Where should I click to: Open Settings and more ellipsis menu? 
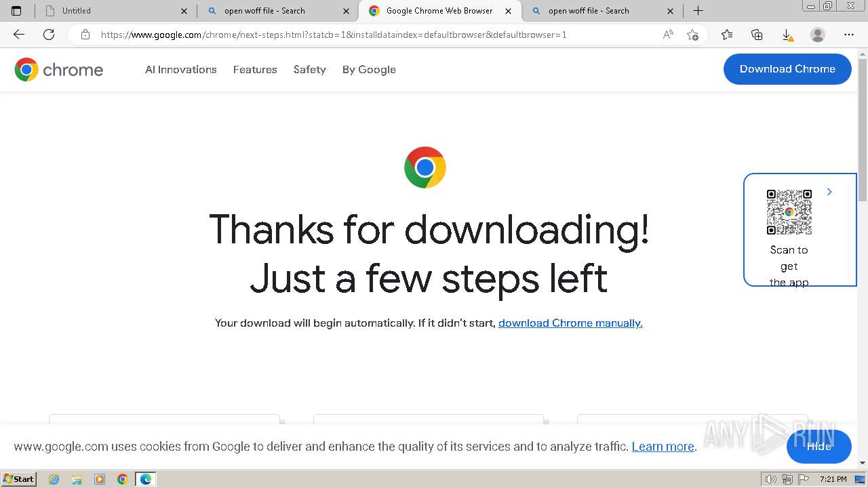(x=849, y=35)
